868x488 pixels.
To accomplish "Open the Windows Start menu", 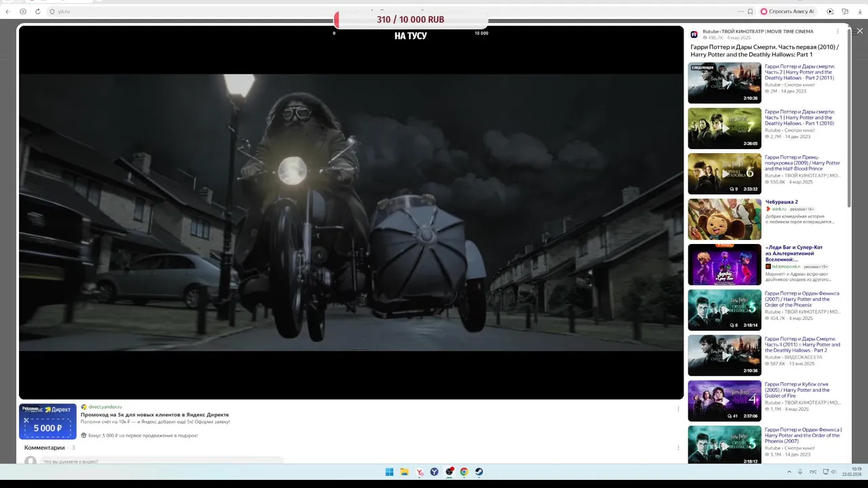I will [x=389, y=472].
